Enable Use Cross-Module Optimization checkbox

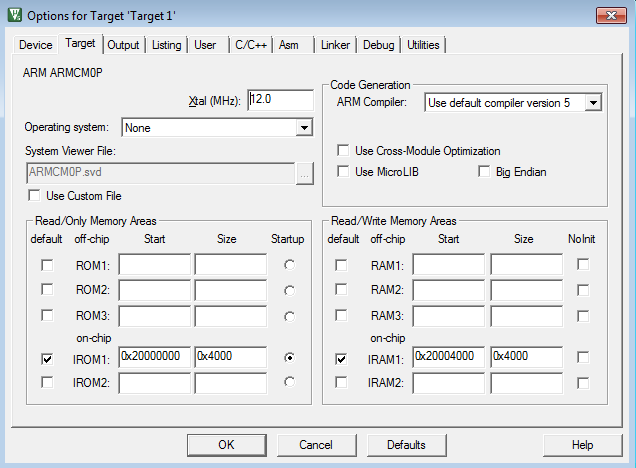tap(344, 151)
